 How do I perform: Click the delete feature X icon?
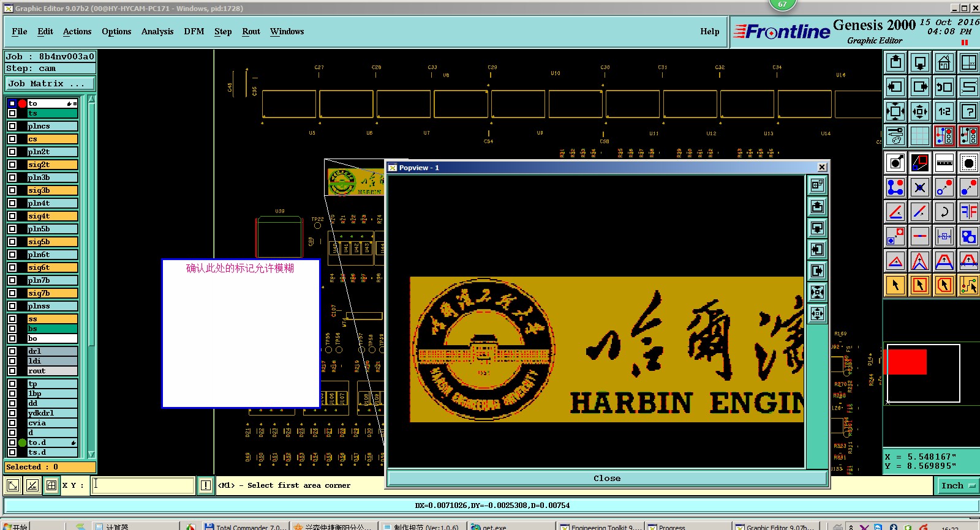tap(920, 187)
